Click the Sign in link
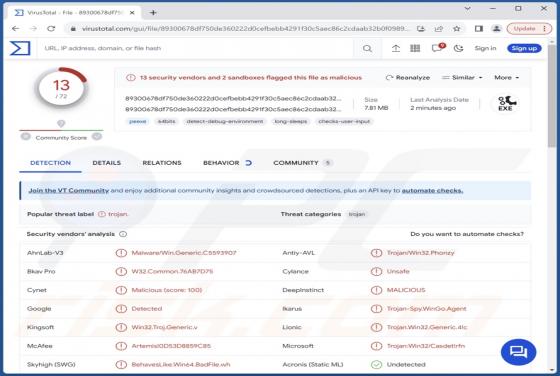The width and height of the screenshot is (560, 376). pos(485,48)
